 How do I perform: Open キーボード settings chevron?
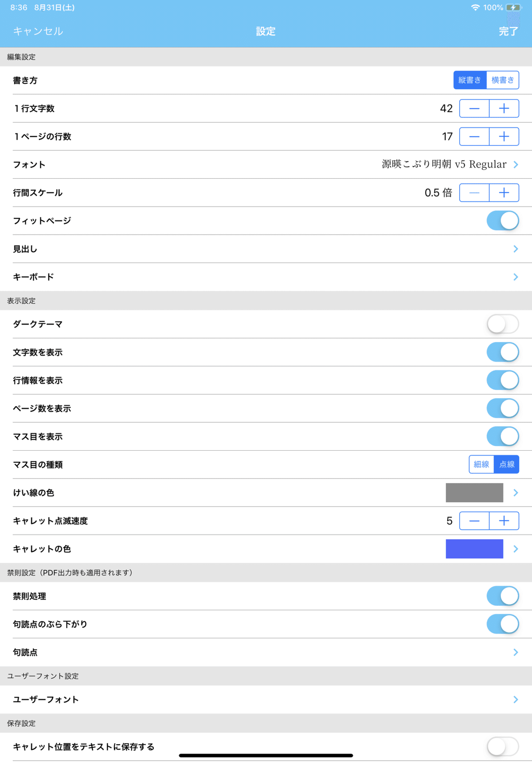[x=516, y=277]
